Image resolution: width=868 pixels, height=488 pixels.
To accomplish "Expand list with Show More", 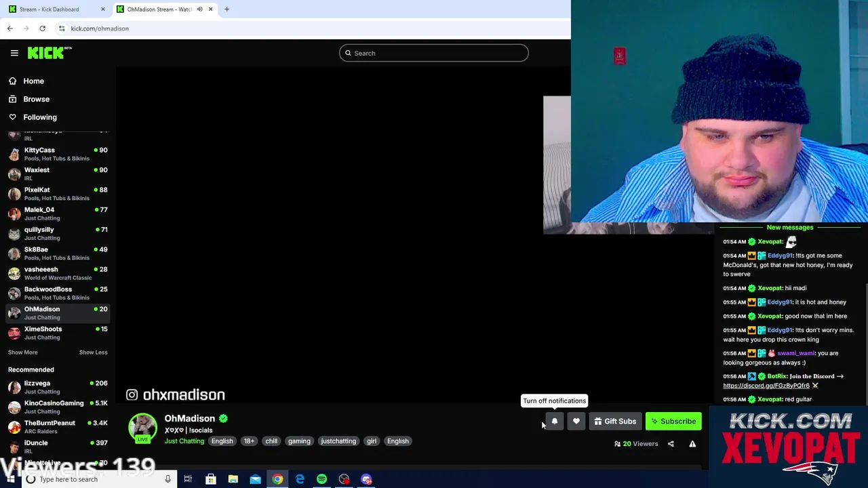I will [22, 352].
